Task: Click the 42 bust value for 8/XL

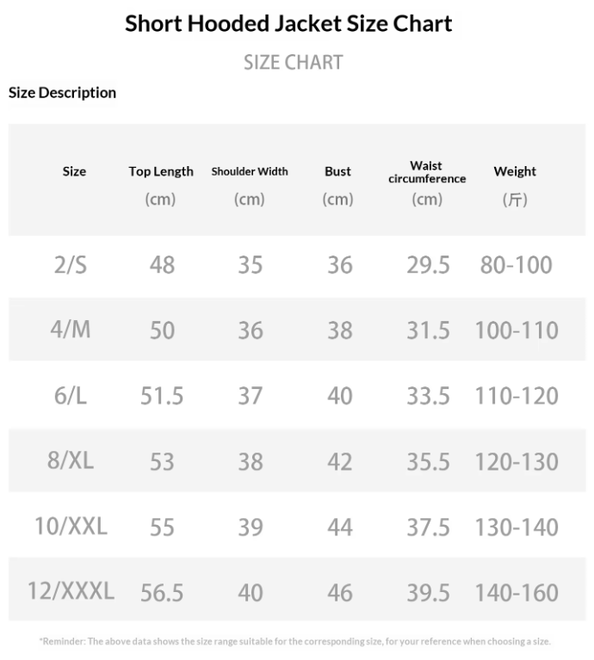Action: tap(340, 462)
